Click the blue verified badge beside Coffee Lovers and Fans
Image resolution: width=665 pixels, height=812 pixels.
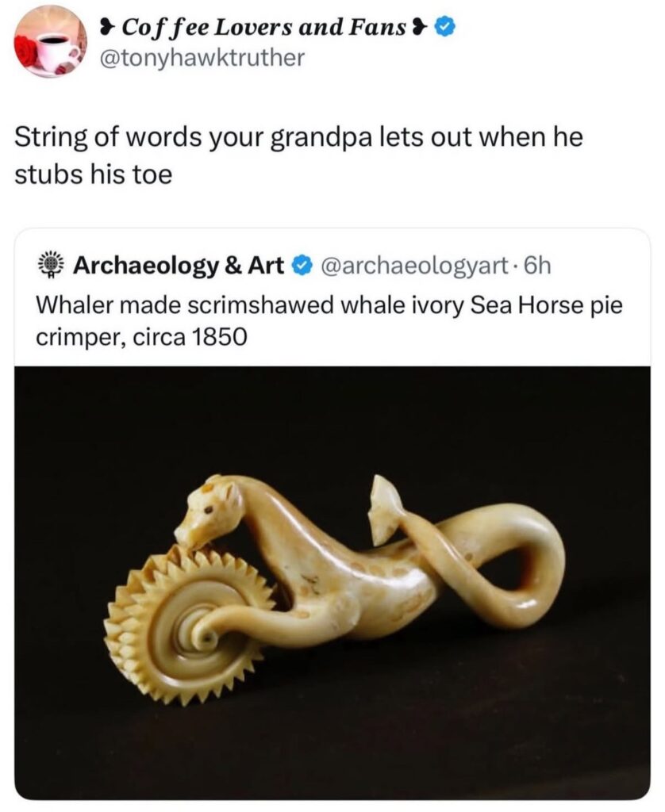click(446, 29)
